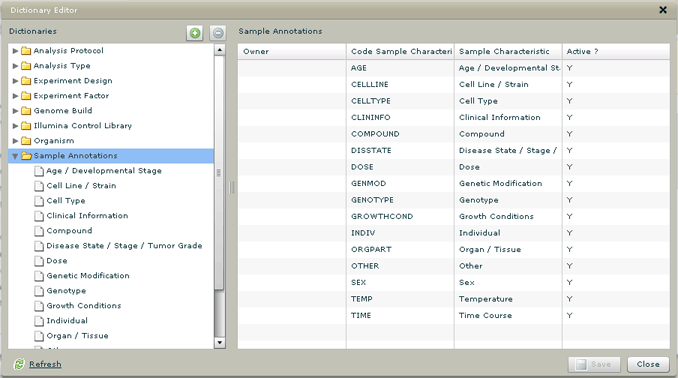
Task: Select Dose in the dictionary tree
Action: pos(57,261)
